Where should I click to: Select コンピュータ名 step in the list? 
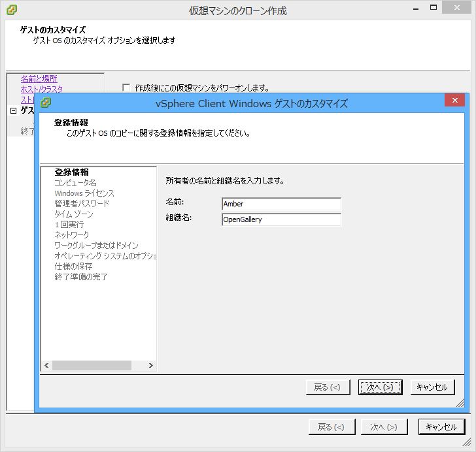point(75,183)
